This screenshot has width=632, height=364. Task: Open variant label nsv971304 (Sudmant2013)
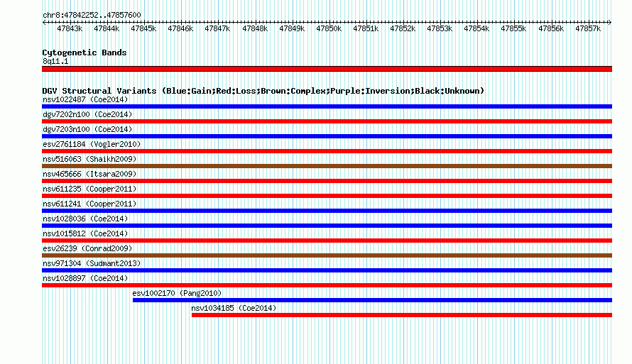[x=92, y=263]
